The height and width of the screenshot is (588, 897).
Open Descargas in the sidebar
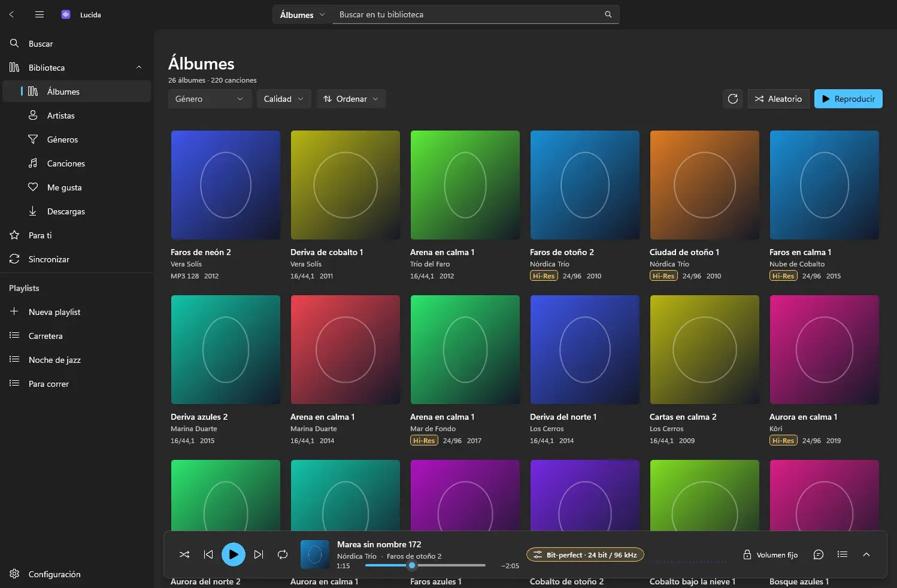tap(77, 211)
